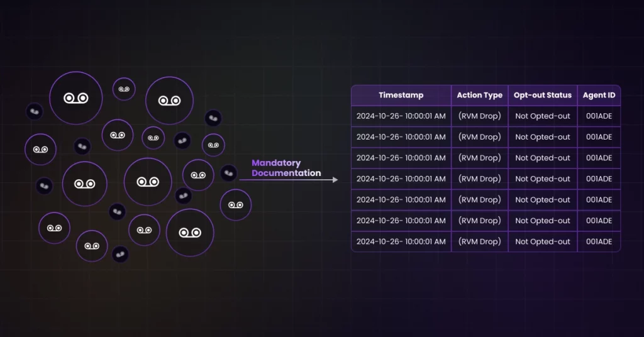The image size is (644, 337).
Task: Click the first row's 001ADE cell
Action: (599, 116)
